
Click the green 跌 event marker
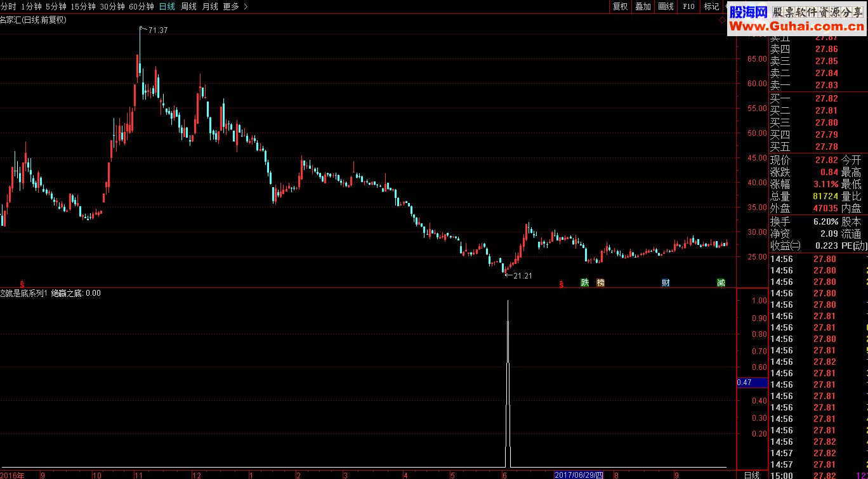584,282
